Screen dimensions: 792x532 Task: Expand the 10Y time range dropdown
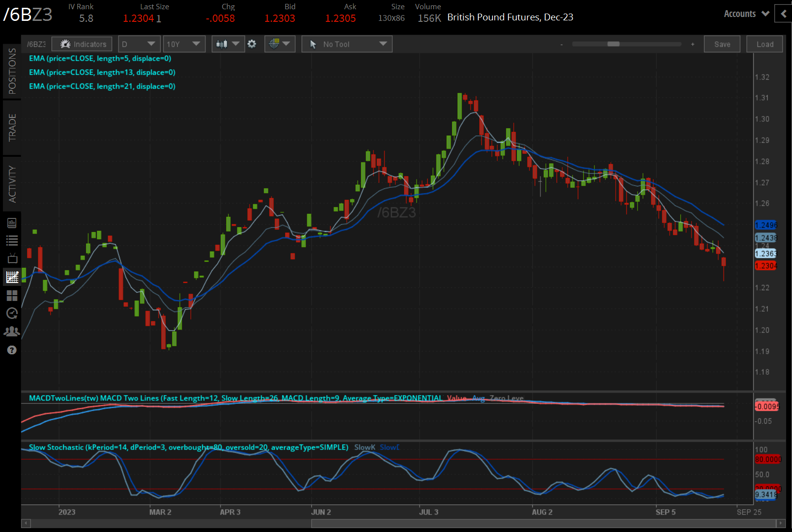[184, 44]
